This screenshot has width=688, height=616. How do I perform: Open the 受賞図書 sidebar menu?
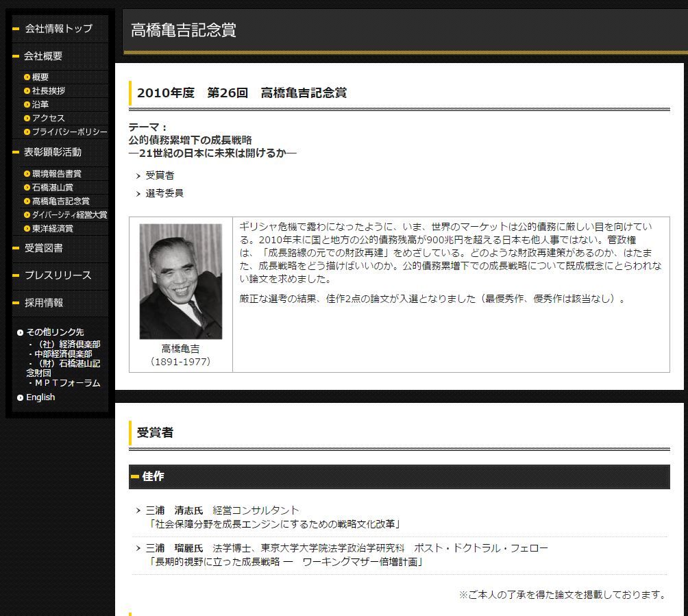[43, 248]
